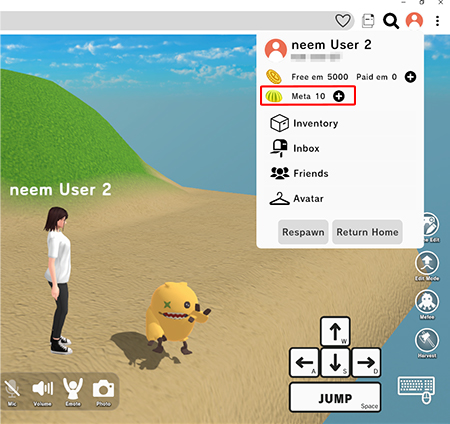Add paid em with plus button

click(x=410, y=77)
